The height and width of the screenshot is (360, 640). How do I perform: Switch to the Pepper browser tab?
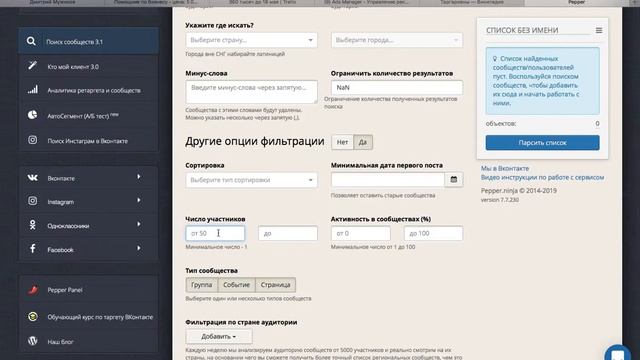[x=576, y=2]
